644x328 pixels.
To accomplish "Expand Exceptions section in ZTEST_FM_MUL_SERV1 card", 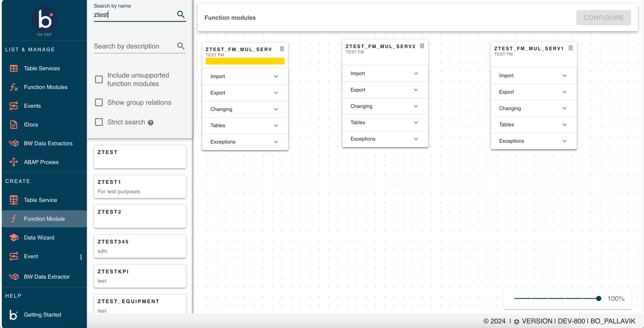I will click(533, 141).
